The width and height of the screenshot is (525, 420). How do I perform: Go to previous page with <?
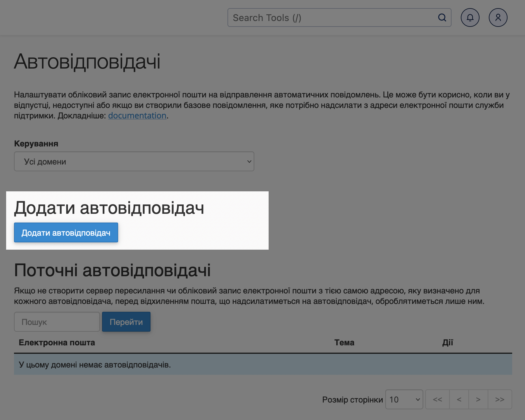[459, 399]
